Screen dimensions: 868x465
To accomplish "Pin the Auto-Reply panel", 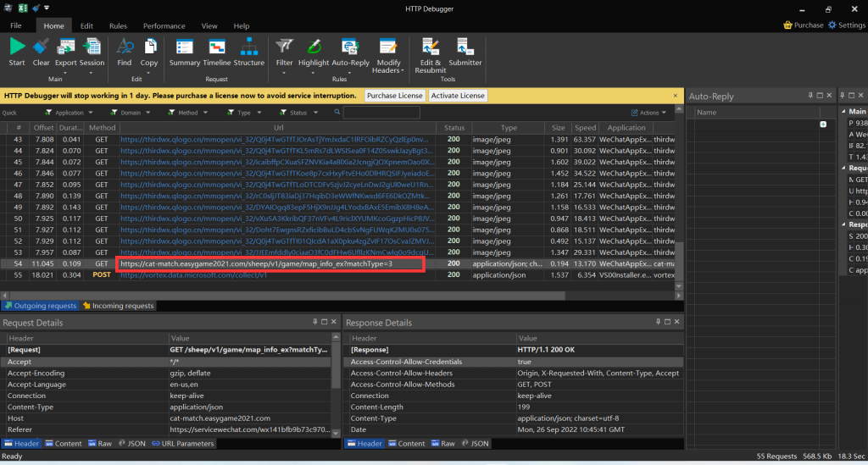I will click(810, 95).
